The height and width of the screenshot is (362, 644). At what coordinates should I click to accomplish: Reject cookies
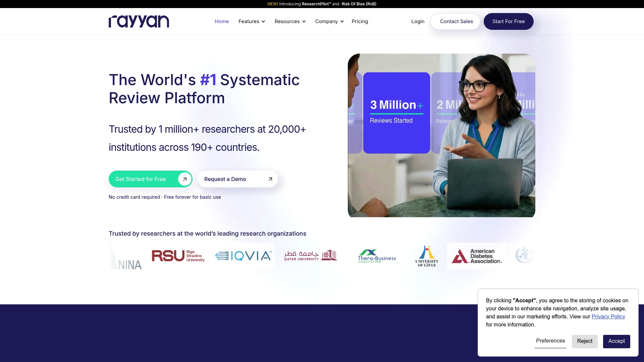(585, 341)
